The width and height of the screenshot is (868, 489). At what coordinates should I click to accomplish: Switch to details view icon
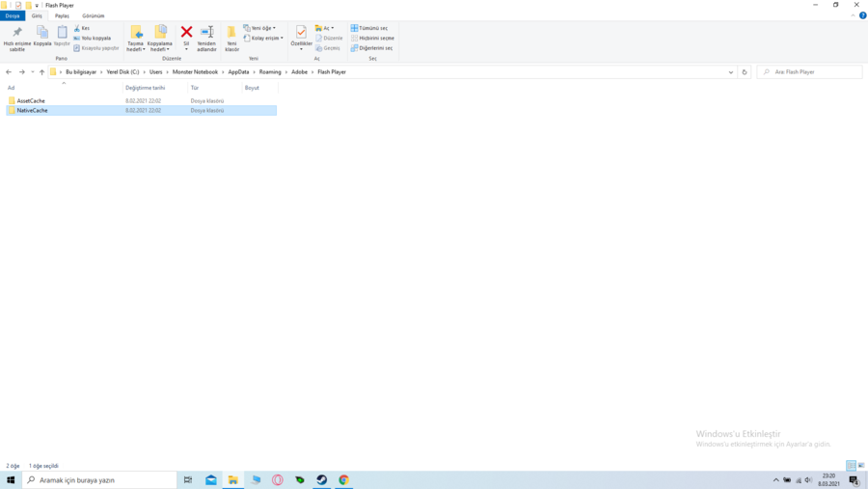851,466
